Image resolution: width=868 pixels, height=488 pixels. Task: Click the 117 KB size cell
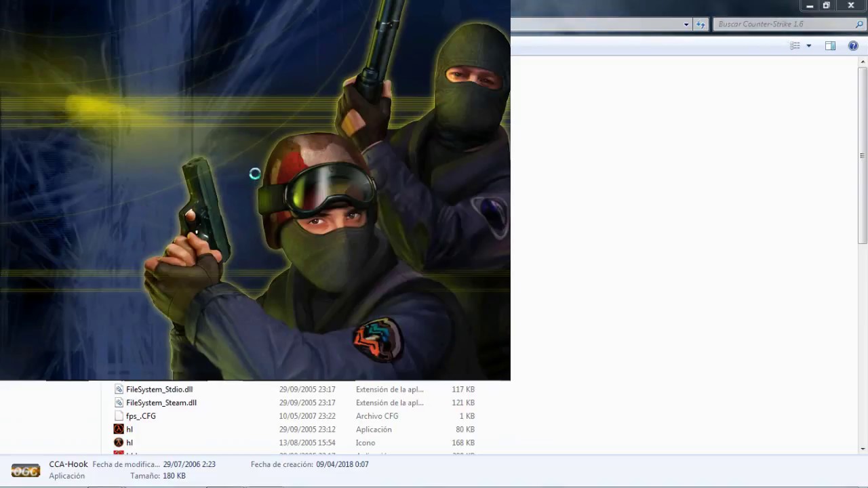463,389
